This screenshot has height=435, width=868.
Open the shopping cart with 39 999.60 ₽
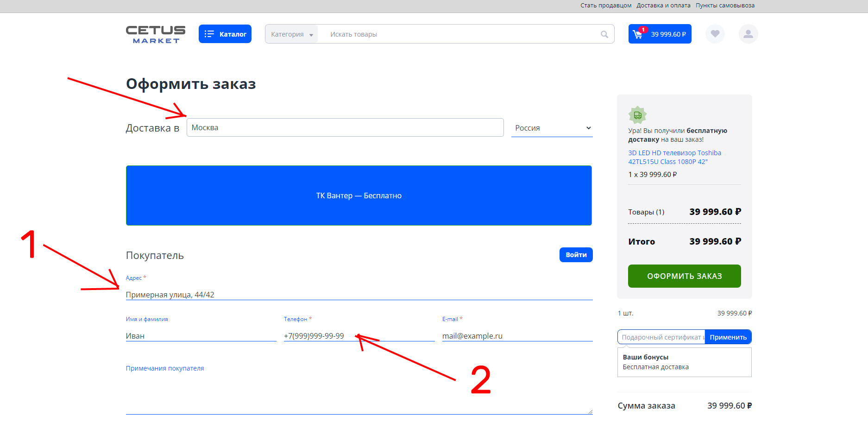(x=660, y=34)
